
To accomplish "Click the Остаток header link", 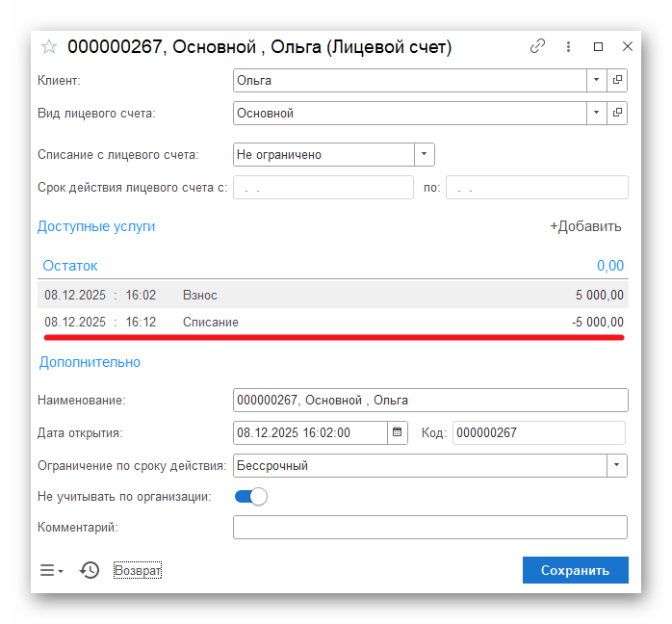I will click(x=70, y=266).
